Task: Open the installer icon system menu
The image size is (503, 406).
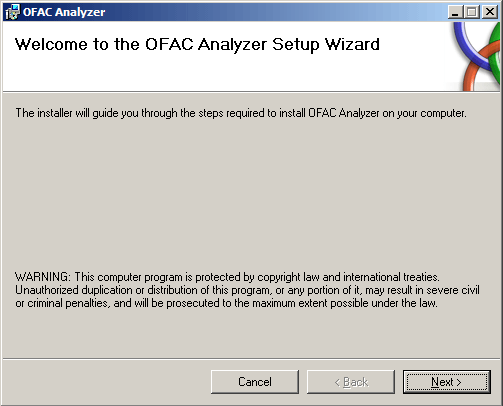Action: 12,12
